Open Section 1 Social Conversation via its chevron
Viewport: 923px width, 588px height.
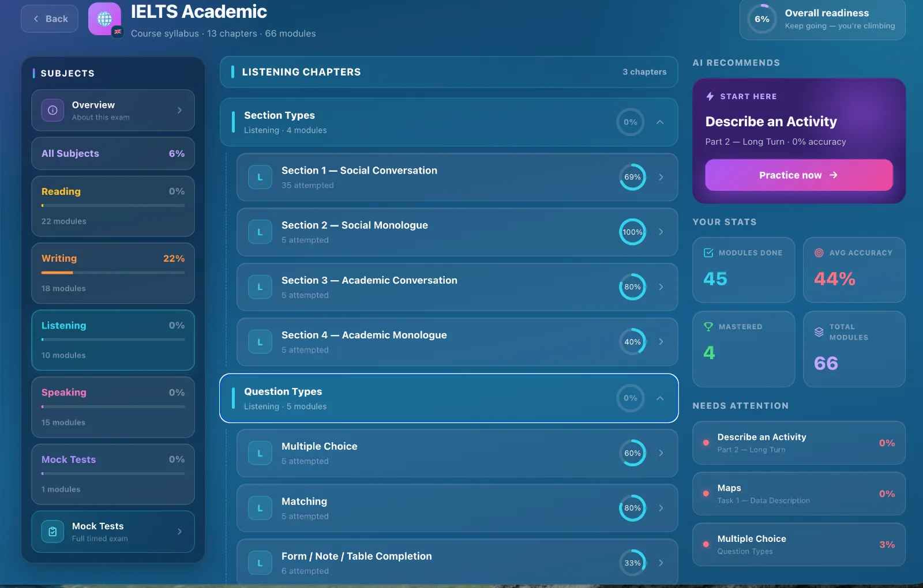click(x=661, y=177)
